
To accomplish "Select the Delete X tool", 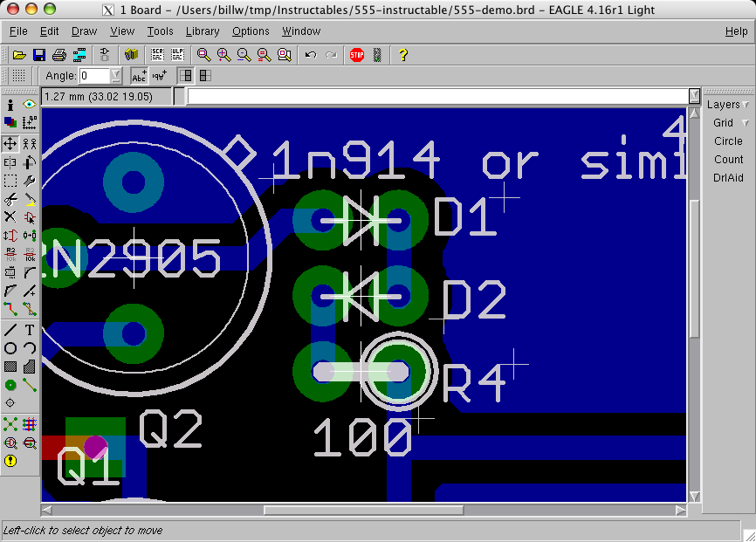I will 10,217.
